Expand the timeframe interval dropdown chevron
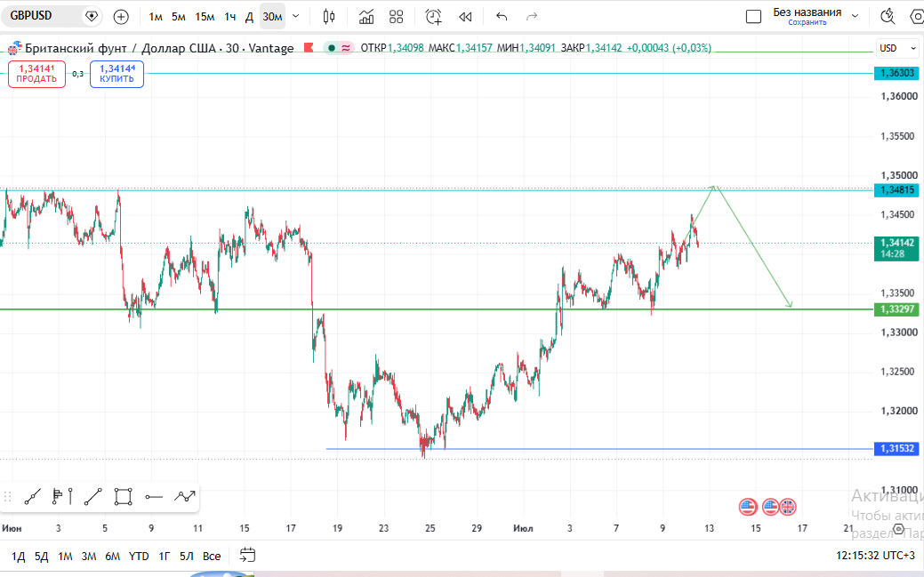 point(296,17)
